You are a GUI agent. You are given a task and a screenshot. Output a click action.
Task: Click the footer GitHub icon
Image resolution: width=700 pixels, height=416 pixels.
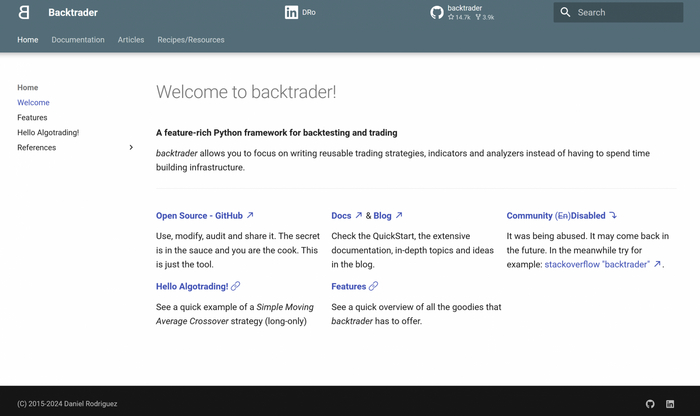point(650,404)
